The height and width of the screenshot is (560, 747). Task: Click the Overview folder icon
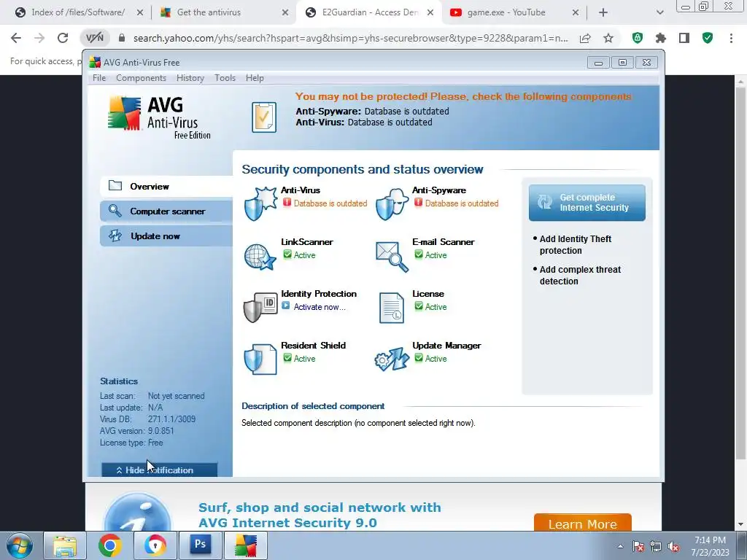coord(115,185)
